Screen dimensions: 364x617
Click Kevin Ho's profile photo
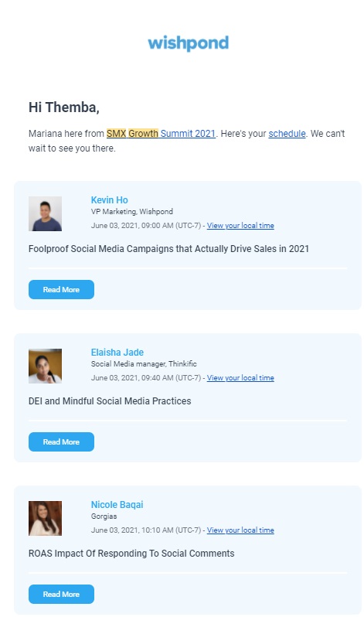[x=46, y=213]
